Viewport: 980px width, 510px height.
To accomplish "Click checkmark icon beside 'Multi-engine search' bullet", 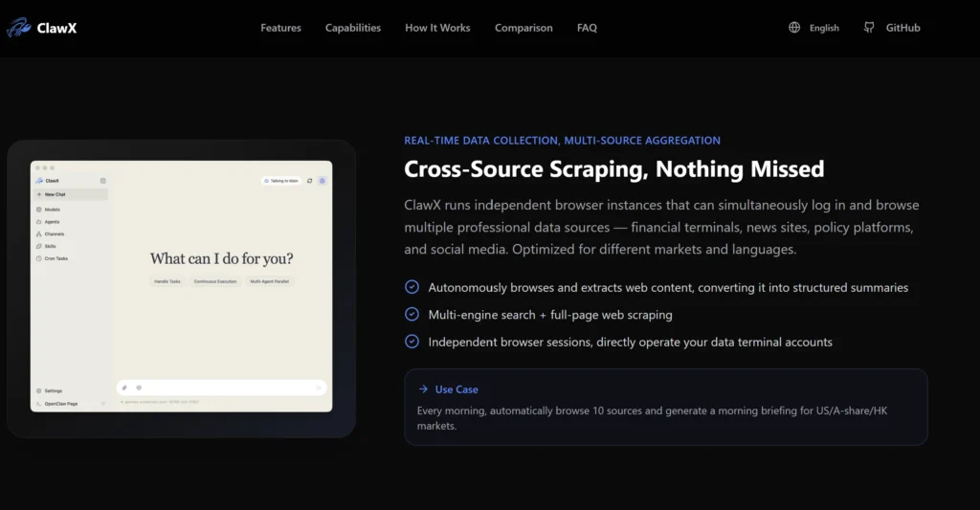I will tap(412, 315).
